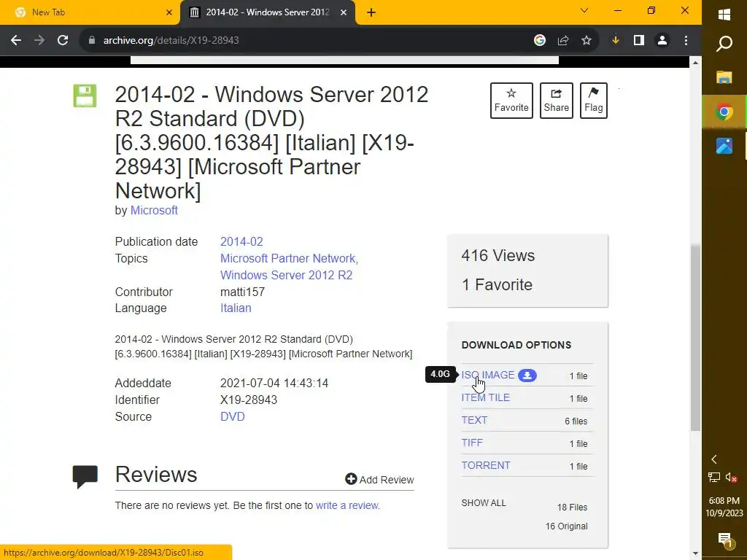The image size is (747, 560).
Task: Click the write a review link
Action: (x=347, y=506)
